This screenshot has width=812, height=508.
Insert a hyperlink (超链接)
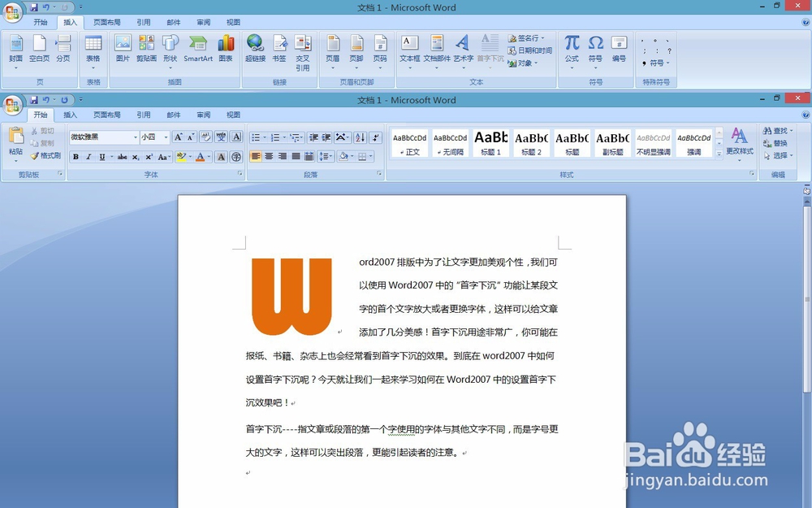[x=255, y=49]
